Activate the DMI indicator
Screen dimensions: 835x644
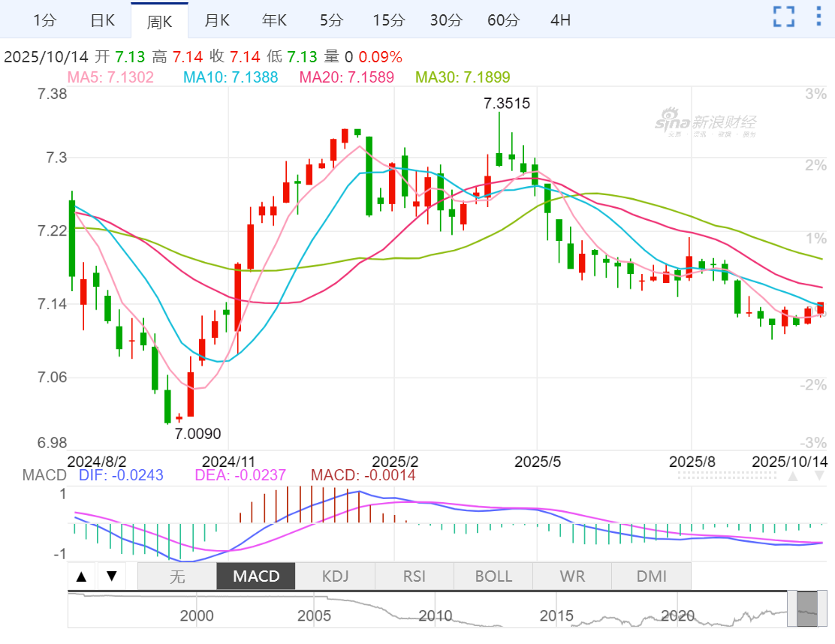(651, 576)
